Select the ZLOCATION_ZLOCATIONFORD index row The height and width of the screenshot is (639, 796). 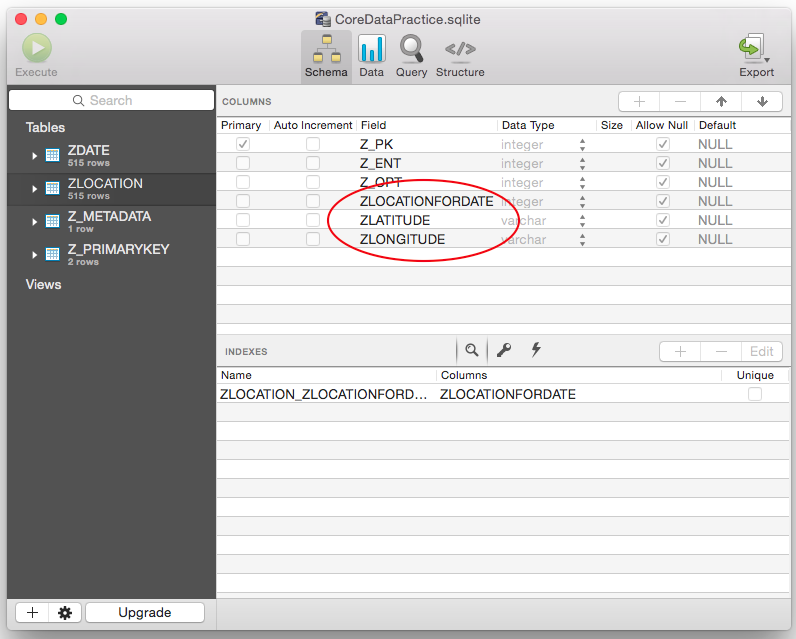pos(503,394)
